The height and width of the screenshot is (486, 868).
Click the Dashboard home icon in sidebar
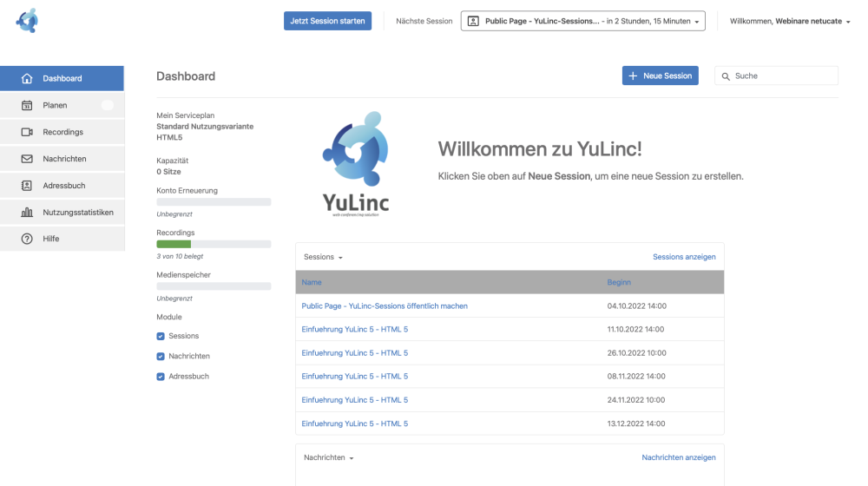(x=27, y=79)
